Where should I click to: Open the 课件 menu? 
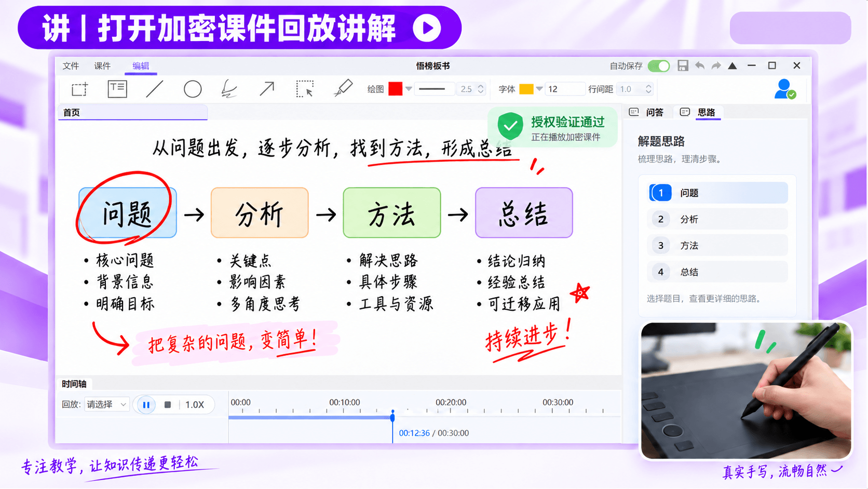pos(102,66)
